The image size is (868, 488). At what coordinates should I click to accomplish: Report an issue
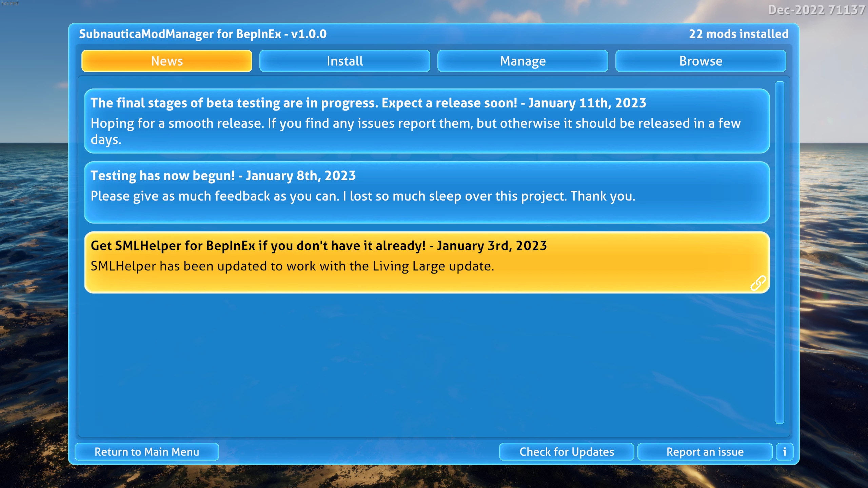tap(705, 452)
